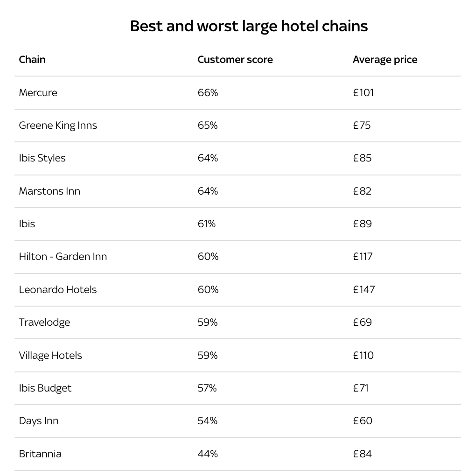Click the Average price column header
The height and width of the screenshot is (476, 461).
point(384,60)
